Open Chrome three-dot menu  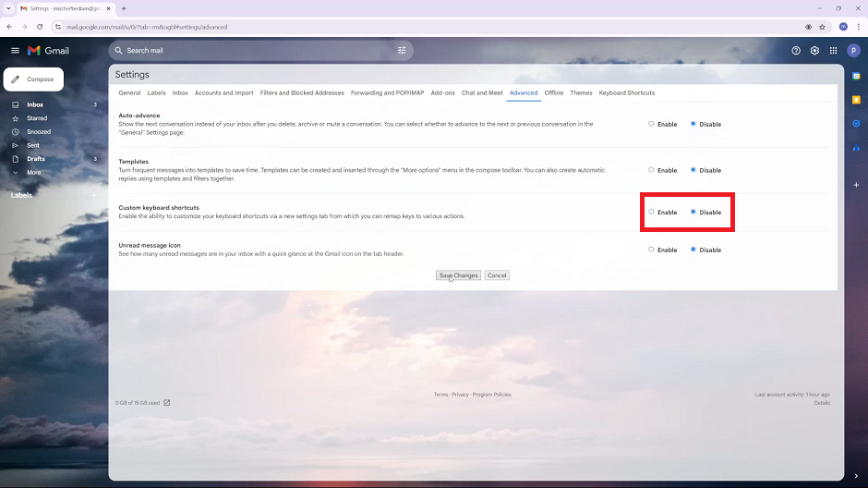[859, 27]
